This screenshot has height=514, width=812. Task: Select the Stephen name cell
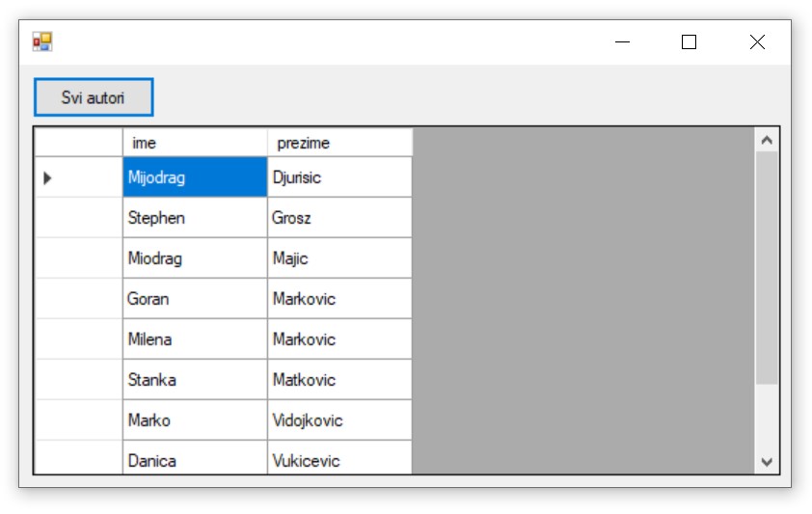point(195,218)
